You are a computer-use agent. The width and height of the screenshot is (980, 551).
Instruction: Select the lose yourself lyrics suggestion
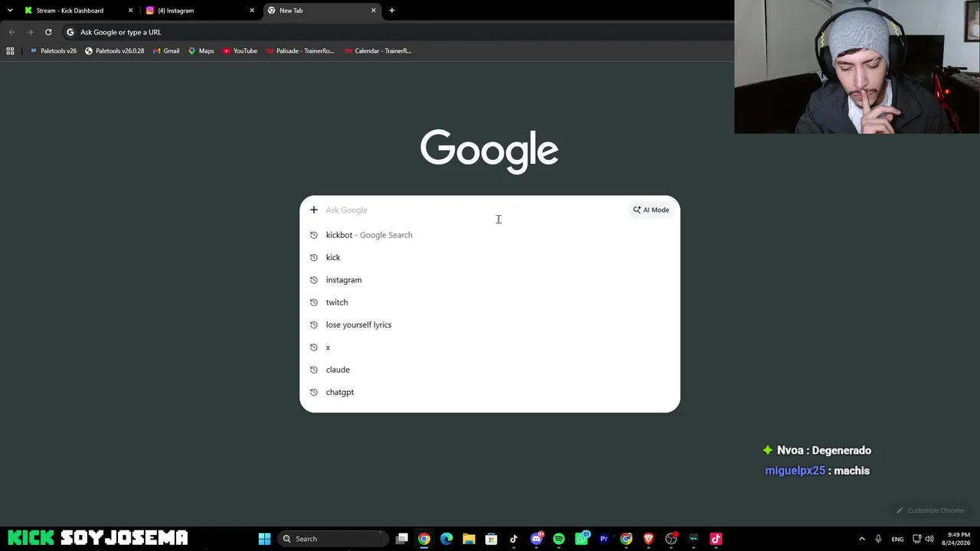[489, 324]
